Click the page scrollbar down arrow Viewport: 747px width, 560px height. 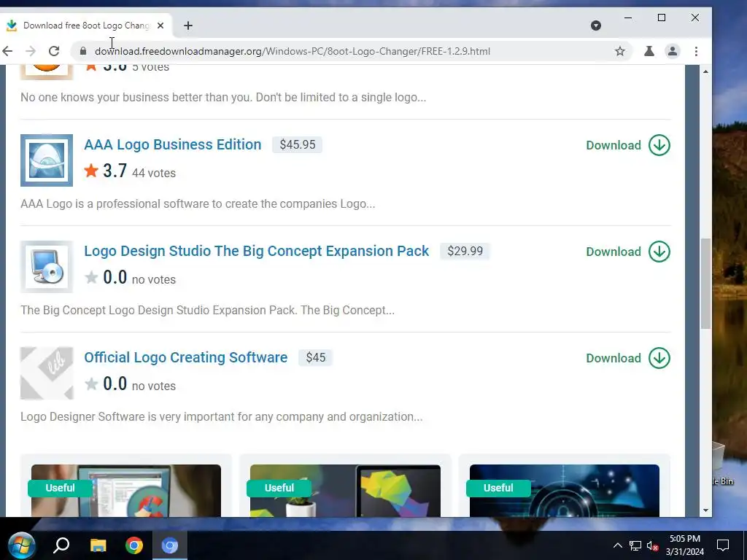[x=705, y=510]
